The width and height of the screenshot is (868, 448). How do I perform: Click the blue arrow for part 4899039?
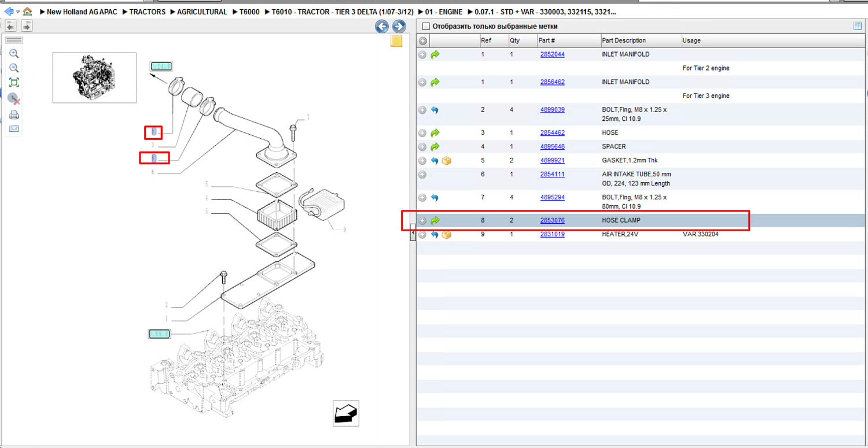click(x=435, y=110)
